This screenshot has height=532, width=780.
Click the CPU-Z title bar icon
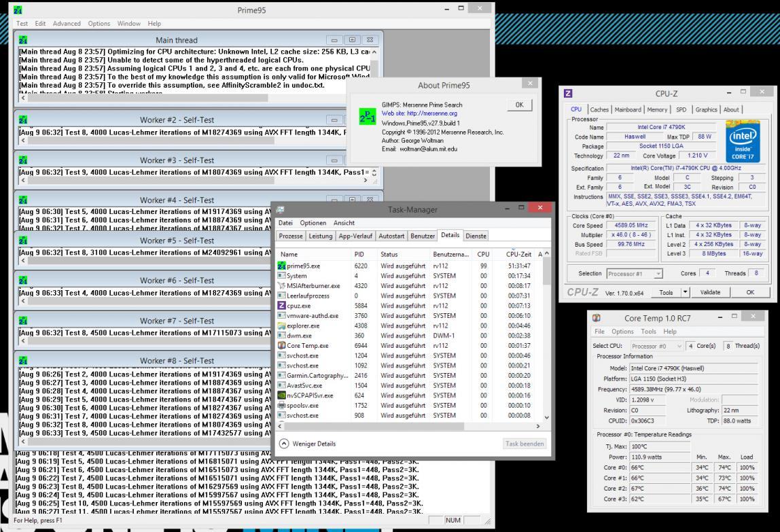tap(568, 93)
